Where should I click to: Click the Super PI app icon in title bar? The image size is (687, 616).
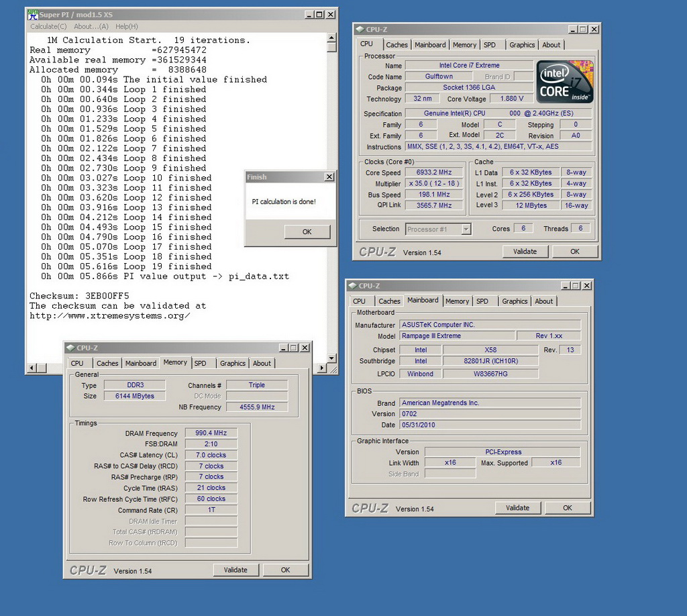(33, 15)
